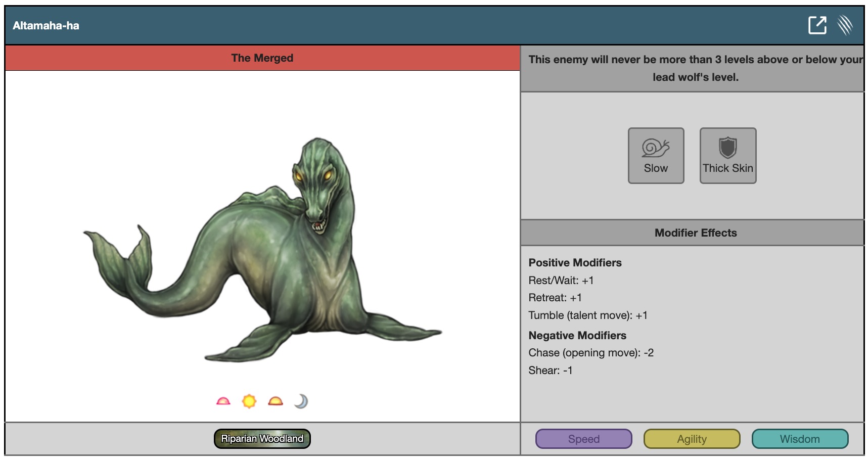Click the Negative Modifiers heading
Image resolution: width=868 pixels, height=460 pixels.
577,336
